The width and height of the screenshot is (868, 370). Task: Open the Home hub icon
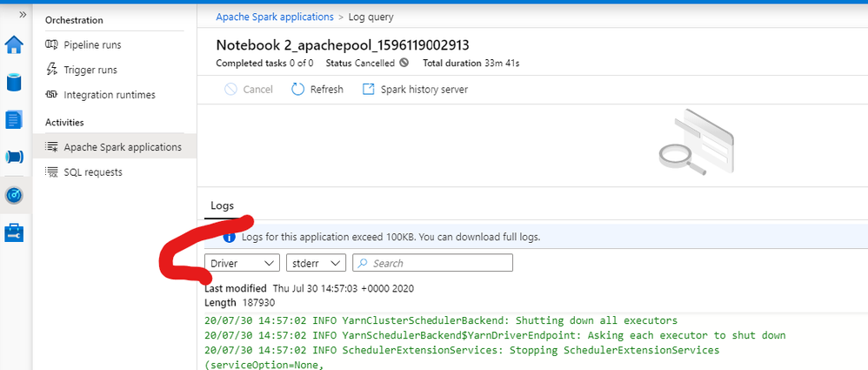point(14,44)
